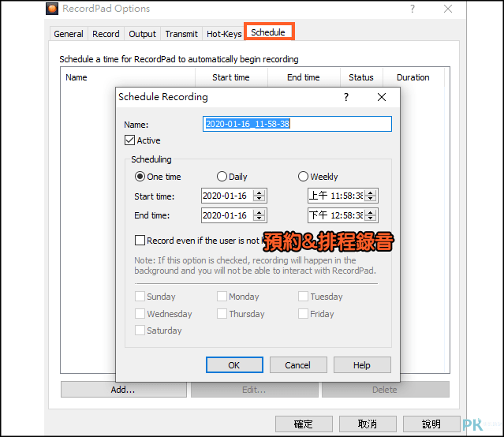Click the 確定 button
This screenshot has width=504, height=437.
pos(304,424)
